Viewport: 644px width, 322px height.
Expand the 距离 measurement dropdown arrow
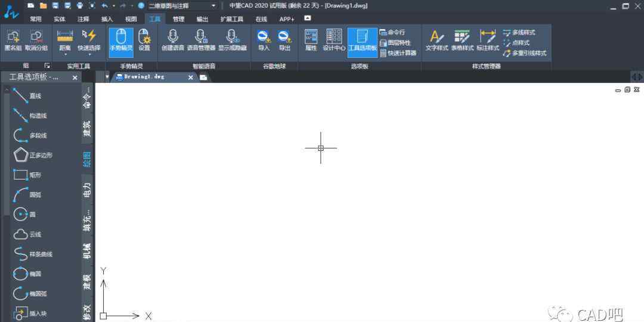coord(64,54)
